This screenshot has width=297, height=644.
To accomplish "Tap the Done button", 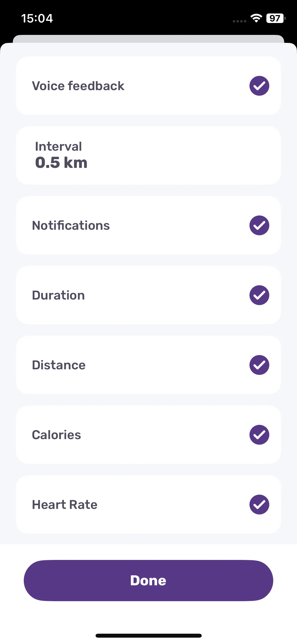I will point(148,581).
